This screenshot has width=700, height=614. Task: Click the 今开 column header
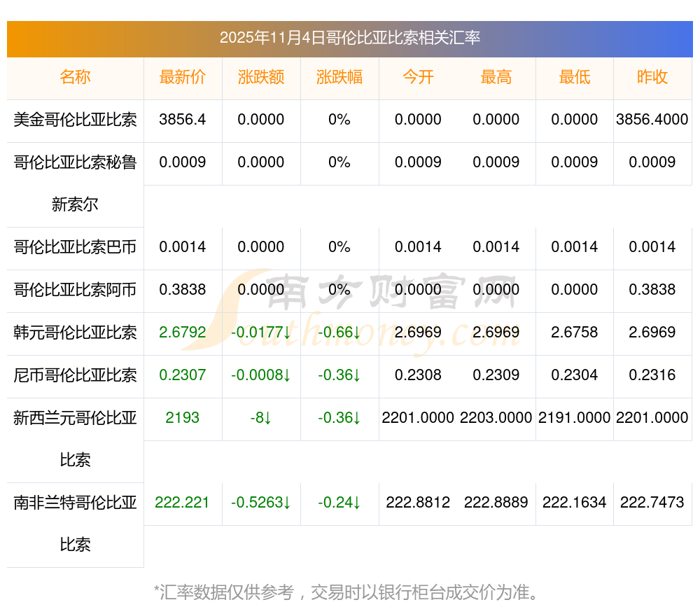point(418,77)
